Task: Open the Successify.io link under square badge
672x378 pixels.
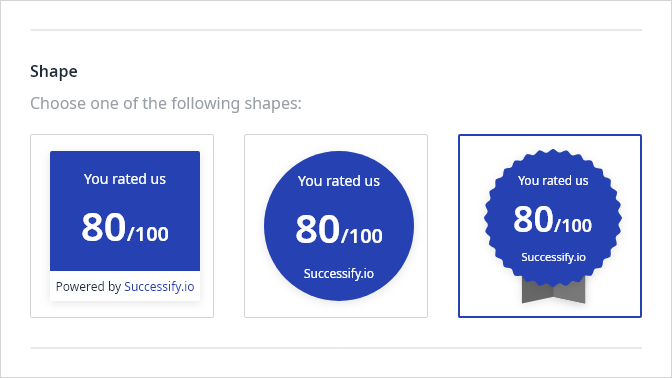Action: [x=159, y=286]
